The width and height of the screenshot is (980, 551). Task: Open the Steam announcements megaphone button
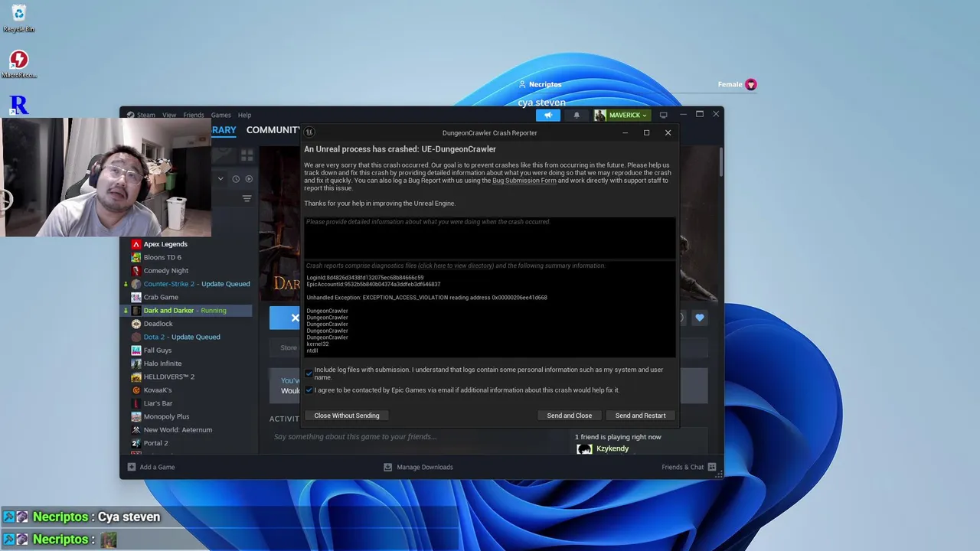pos(547,115)
